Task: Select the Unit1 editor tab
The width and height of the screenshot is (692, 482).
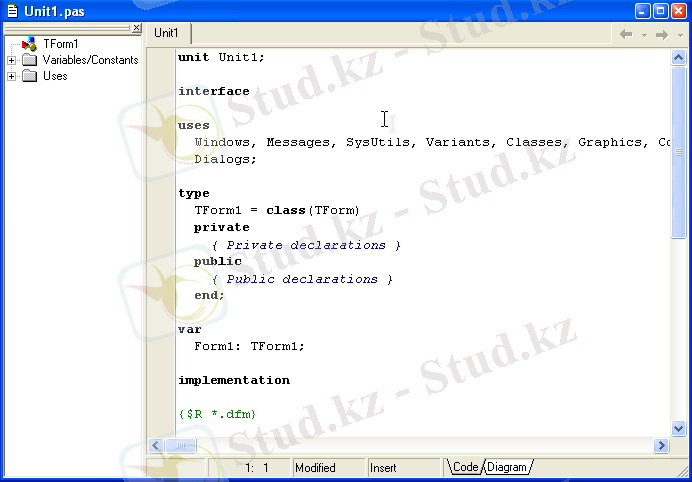Action: (167, 33)
